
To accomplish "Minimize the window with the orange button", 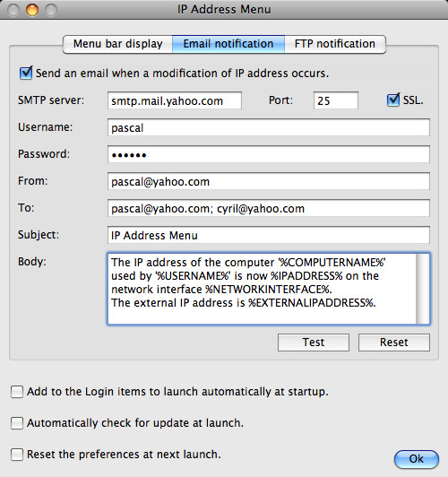I will pyautogui.click(x=32, y=10).
